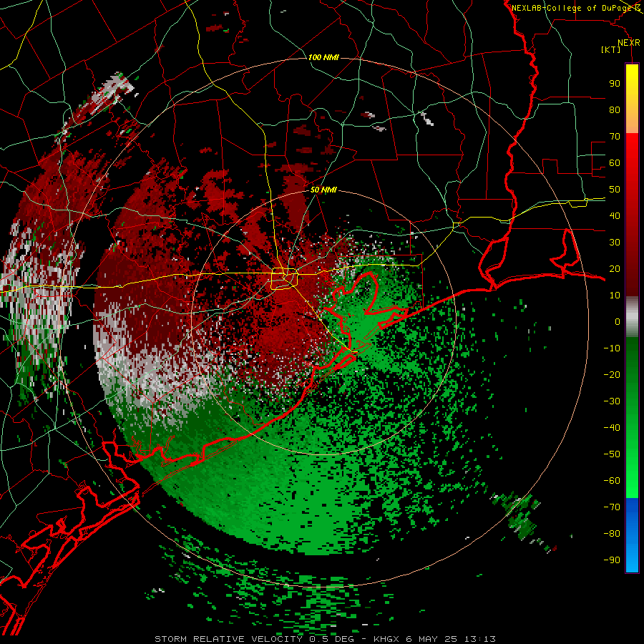
Task: Select the 20 value on velocity scale
Action: point(615,269)
